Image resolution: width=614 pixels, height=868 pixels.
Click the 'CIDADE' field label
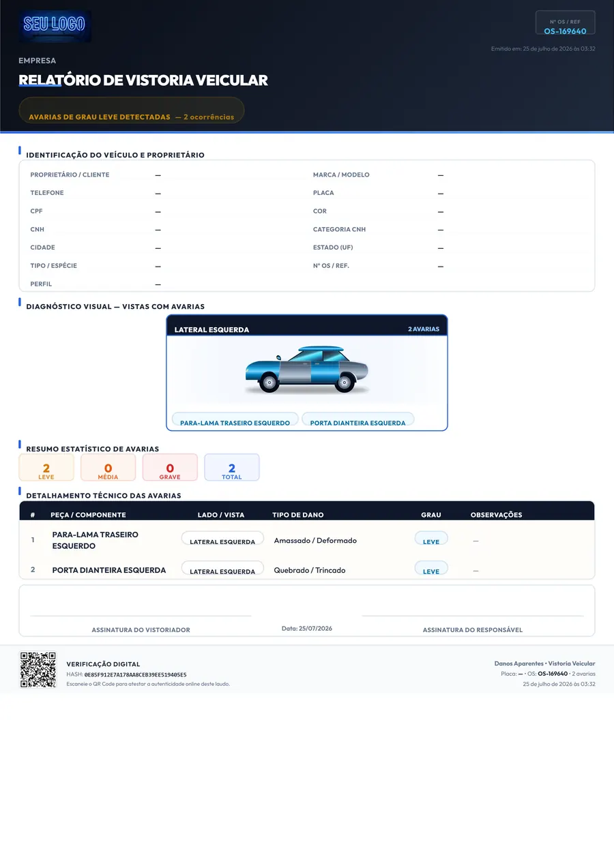(42, 248)
